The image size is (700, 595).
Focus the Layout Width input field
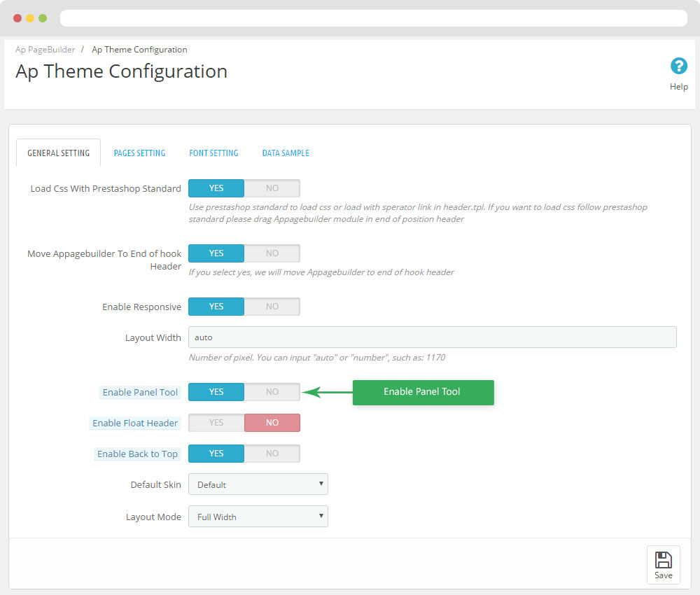432,337
